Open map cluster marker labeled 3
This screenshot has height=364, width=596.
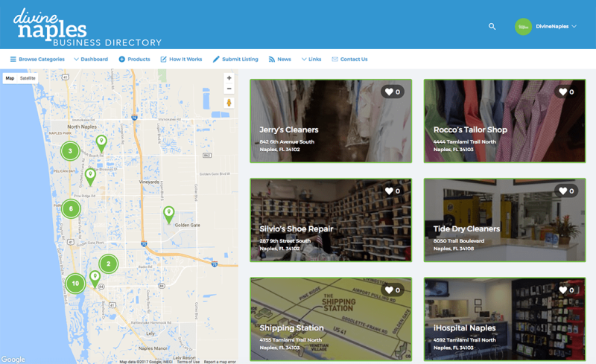tap(70, 151)
